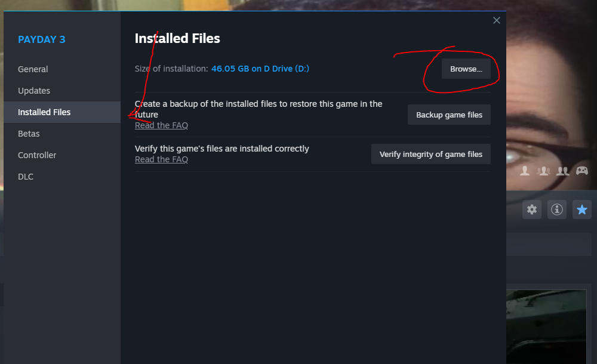597x364 pixels.
Task: Switch to the Updates tab
Action: [x=34, y=91]
